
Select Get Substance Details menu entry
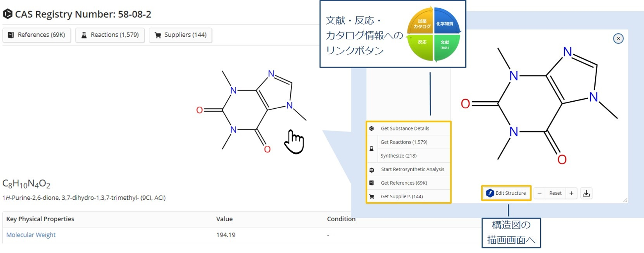[x=405, y=129]
